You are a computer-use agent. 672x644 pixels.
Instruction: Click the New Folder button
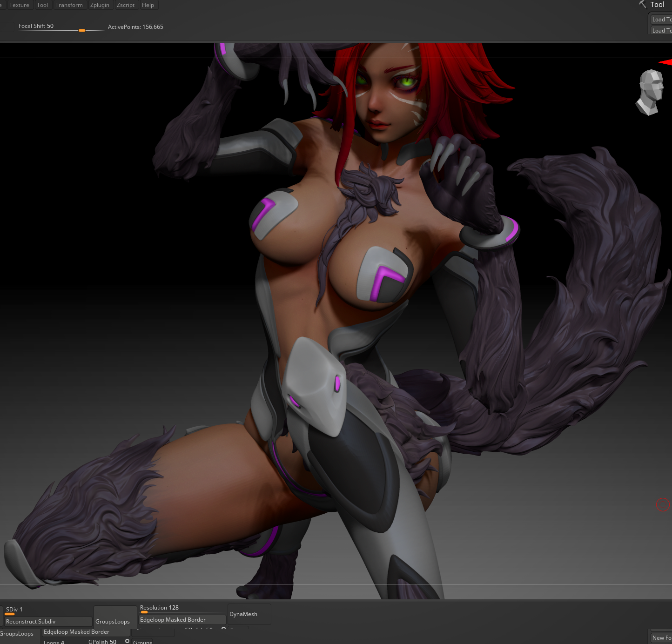coord(661,637)
